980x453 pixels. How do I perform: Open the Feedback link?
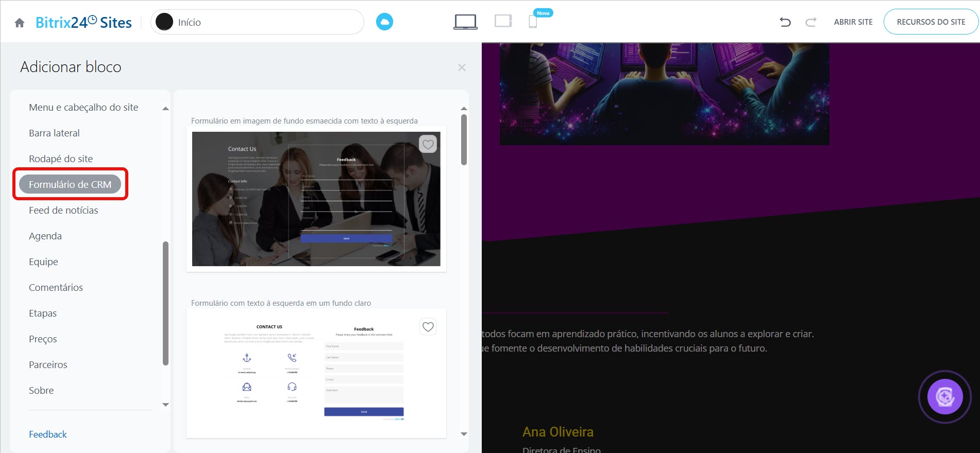(48, 434)
